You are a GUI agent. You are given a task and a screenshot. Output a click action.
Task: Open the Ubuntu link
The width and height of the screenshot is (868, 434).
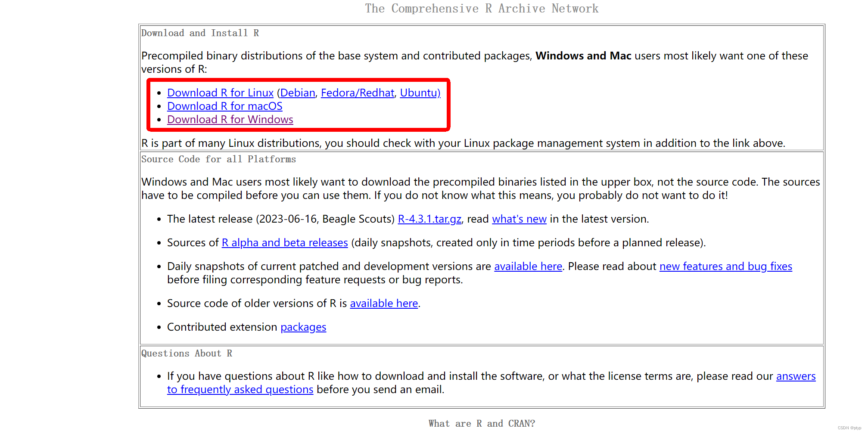[x=420, y=93]
